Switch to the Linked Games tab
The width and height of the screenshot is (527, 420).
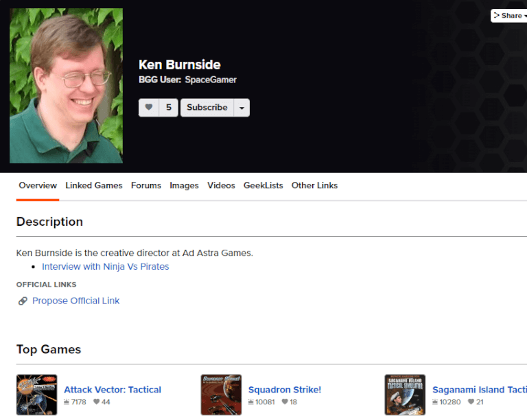pos(94,185)
